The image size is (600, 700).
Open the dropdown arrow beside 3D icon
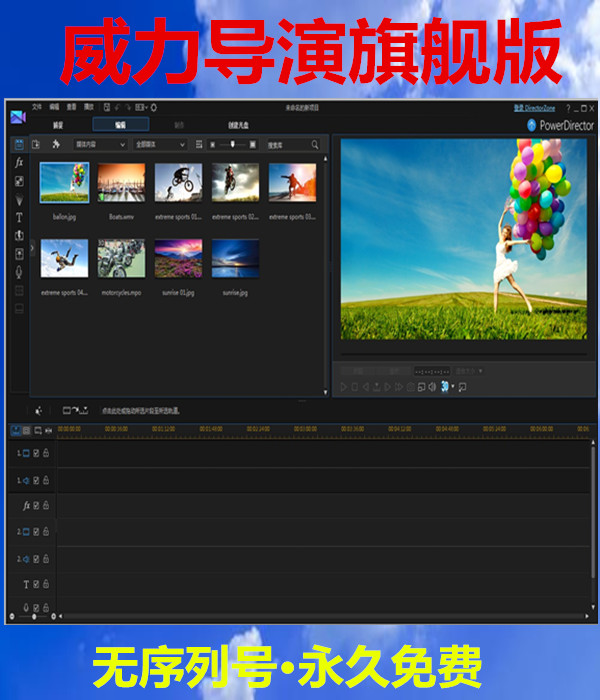(x=453, y=386)
